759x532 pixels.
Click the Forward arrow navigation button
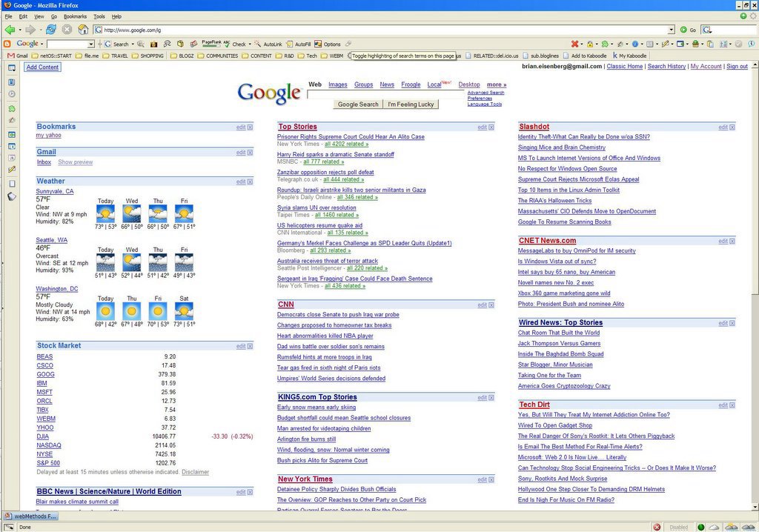(x=30, y=30)
